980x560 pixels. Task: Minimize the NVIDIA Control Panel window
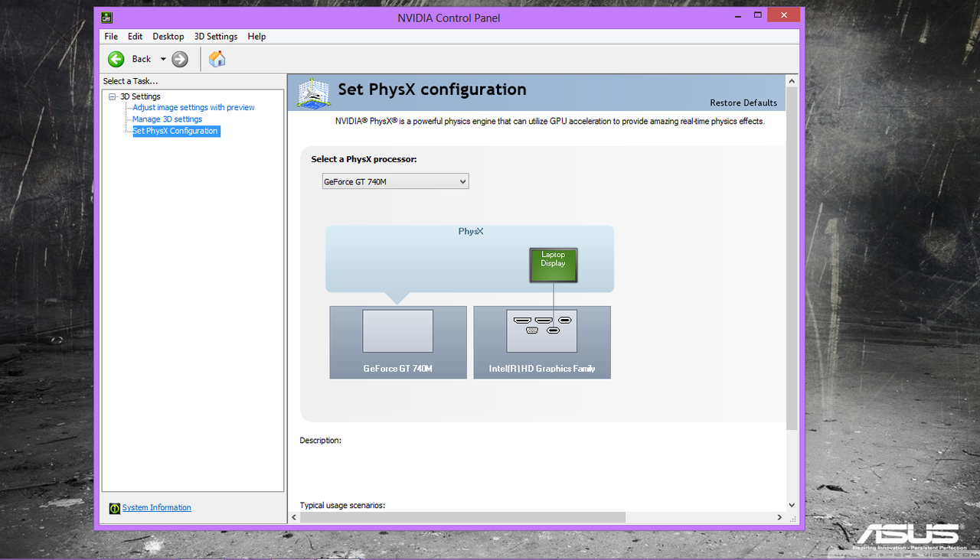click(737, 15)
